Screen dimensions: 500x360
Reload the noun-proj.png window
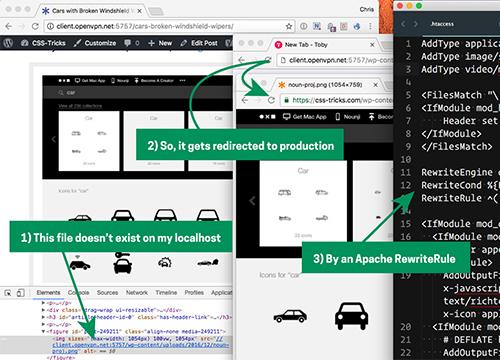271,100
